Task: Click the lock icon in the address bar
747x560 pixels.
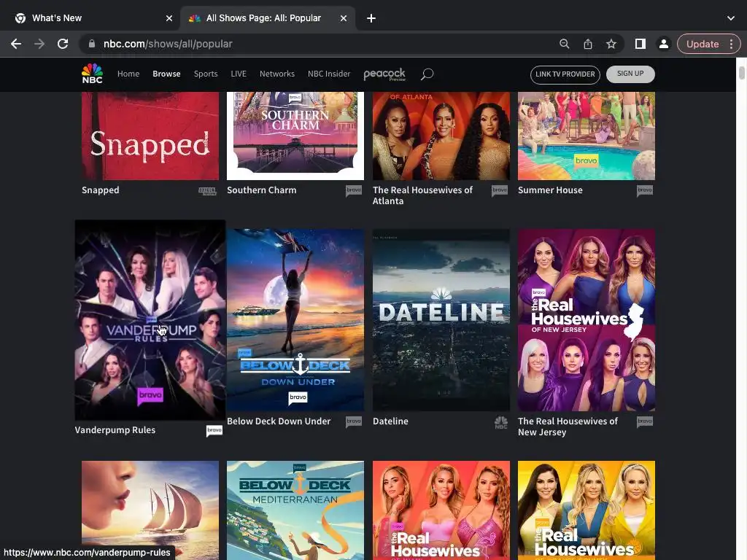Action: [x=91, y=44]
